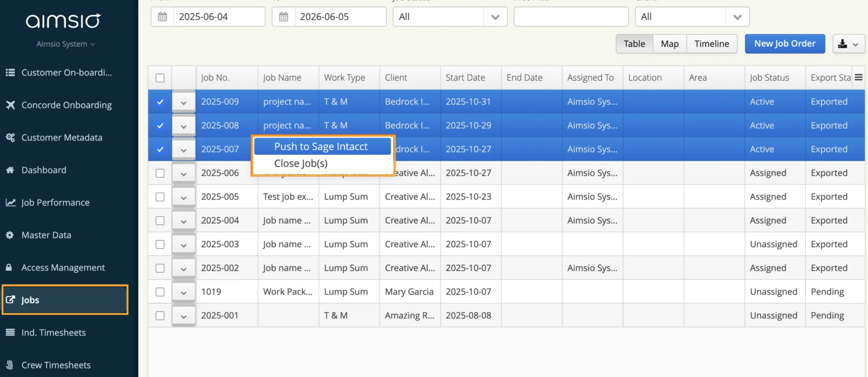Expand row actions for job 2025-007
Screen dimensions: 868x377
tap(184, 150)
